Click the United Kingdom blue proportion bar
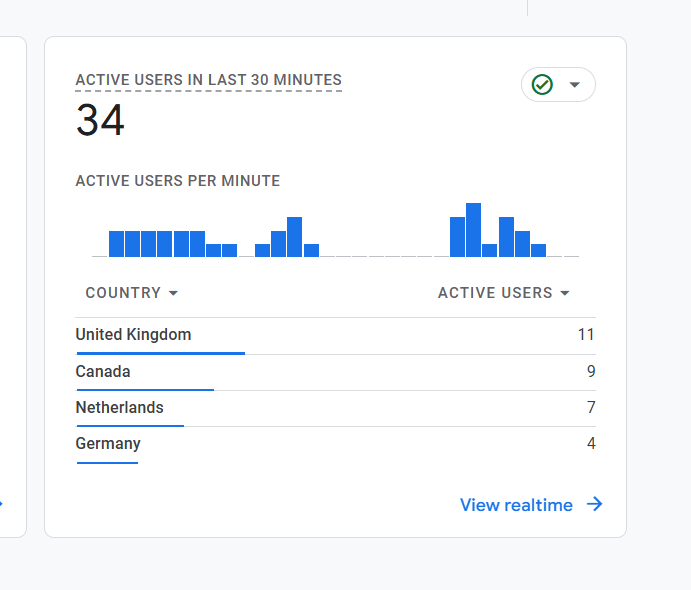 coord(161,353)
